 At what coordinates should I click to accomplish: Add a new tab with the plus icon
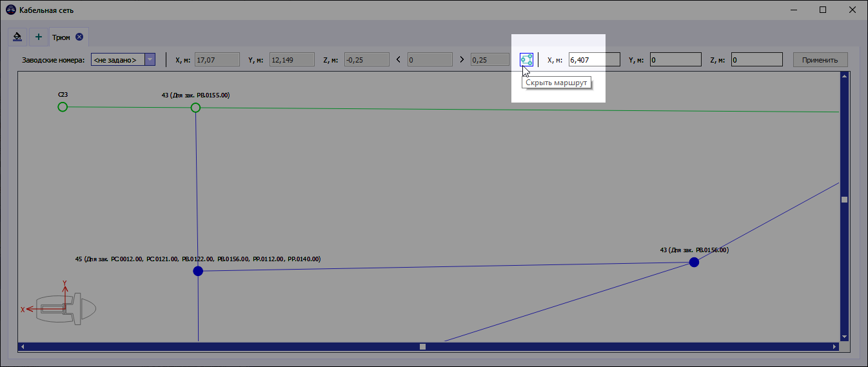tap(38, 37)
